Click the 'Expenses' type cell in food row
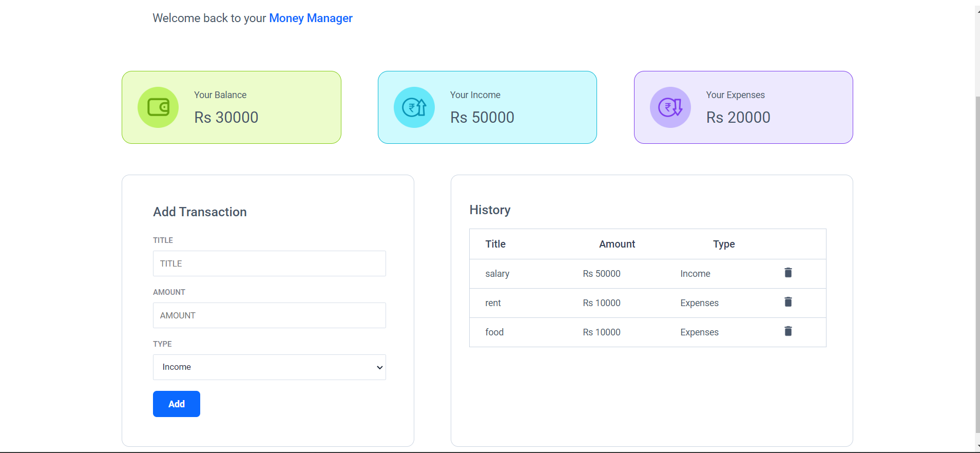This screenshot has width=980, height=453. [700, 332]
